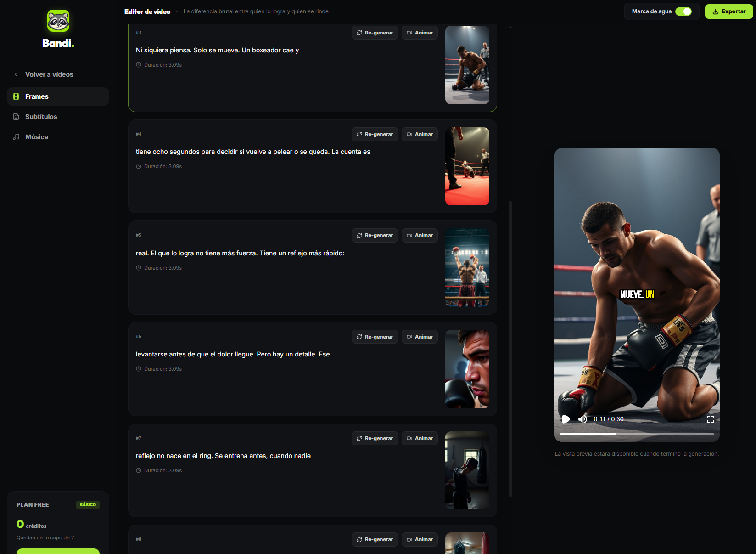Re-generate frame #5 image

(375, 235)
